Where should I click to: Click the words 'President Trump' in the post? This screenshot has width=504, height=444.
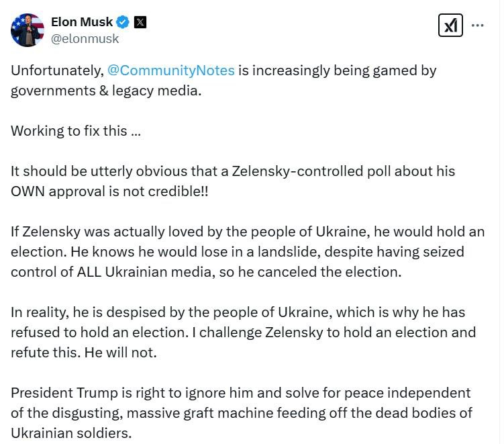(x=64, y=393)
